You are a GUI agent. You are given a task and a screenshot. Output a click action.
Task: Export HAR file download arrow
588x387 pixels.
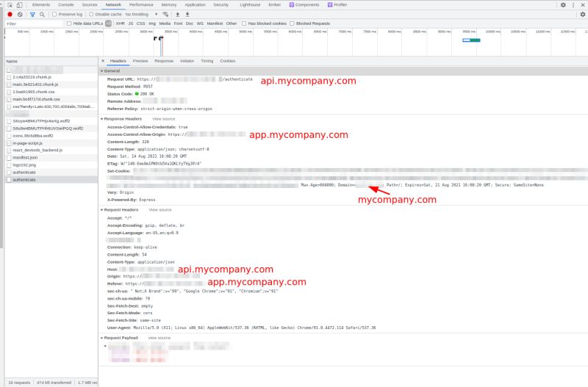pyautogui.click(x=187, y=14)
